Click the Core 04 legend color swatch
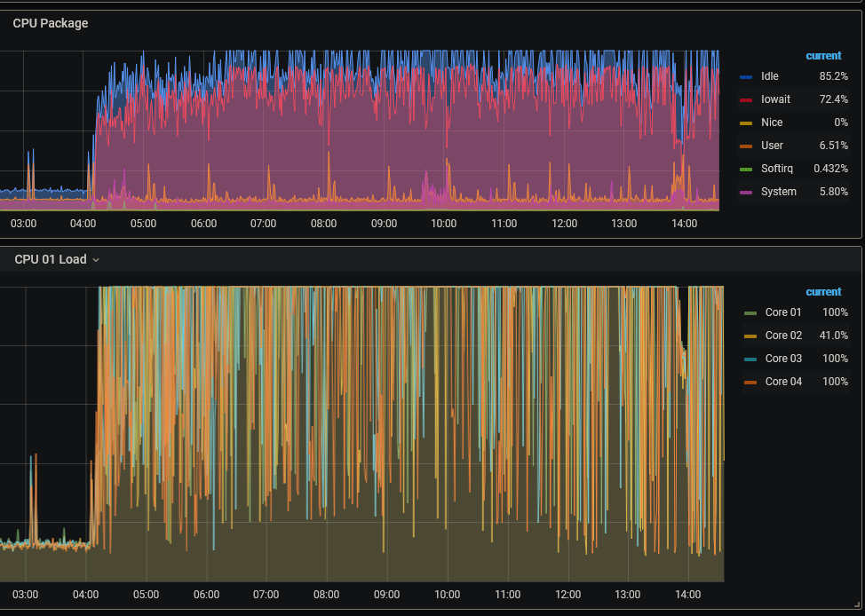Viewport: 865px width, 616px height. (750, 383)
